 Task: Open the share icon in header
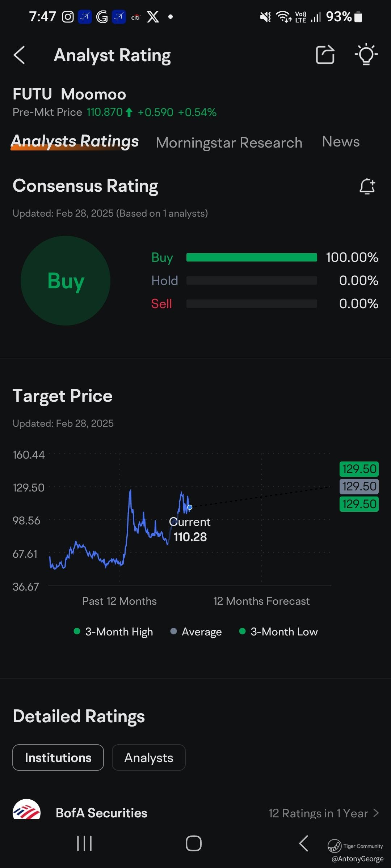coord(325,55)
